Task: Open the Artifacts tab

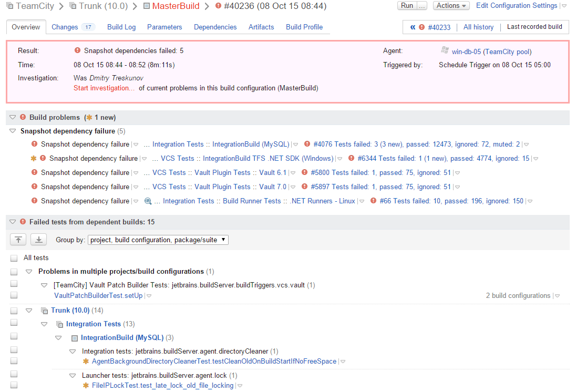Action: pyautogui.click(x=261, y=27)
